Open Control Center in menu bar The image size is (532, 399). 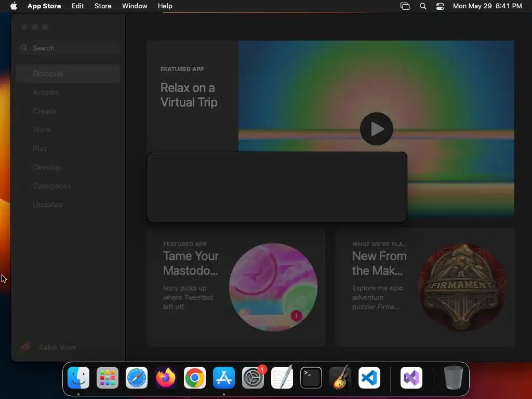(x=440, y=6)
